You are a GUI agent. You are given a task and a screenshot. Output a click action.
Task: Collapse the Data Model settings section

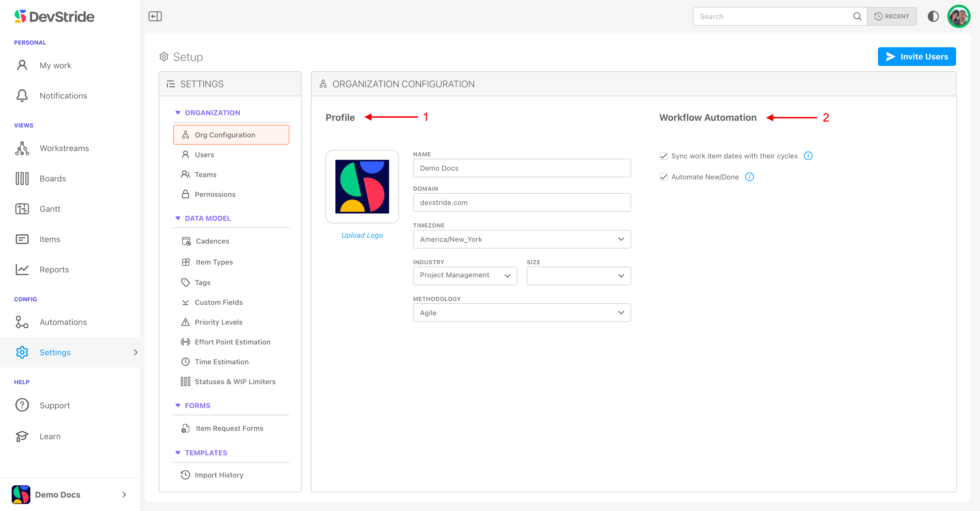click(x=178, y=218)
